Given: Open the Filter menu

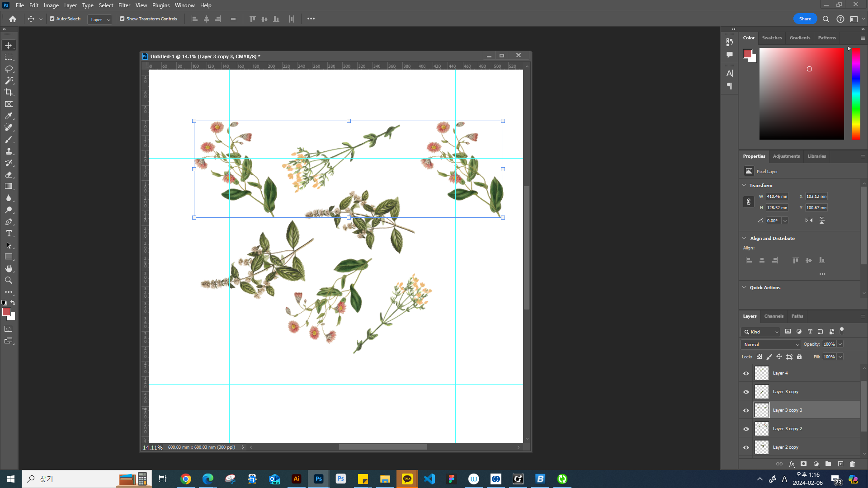Looking at the screenshot, I should pos(124,5).
